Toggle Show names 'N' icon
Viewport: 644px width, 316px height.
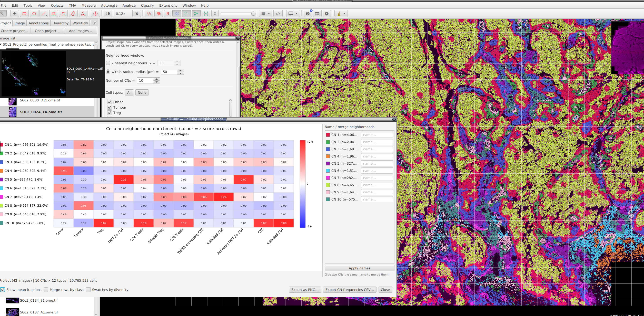[x=168, y=14]
